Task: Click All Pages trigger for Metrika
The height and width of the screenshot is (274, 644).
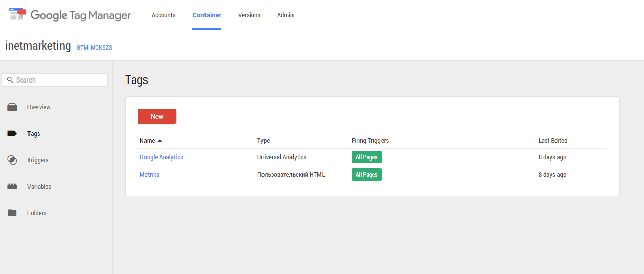Action: (x=366, y=175)
